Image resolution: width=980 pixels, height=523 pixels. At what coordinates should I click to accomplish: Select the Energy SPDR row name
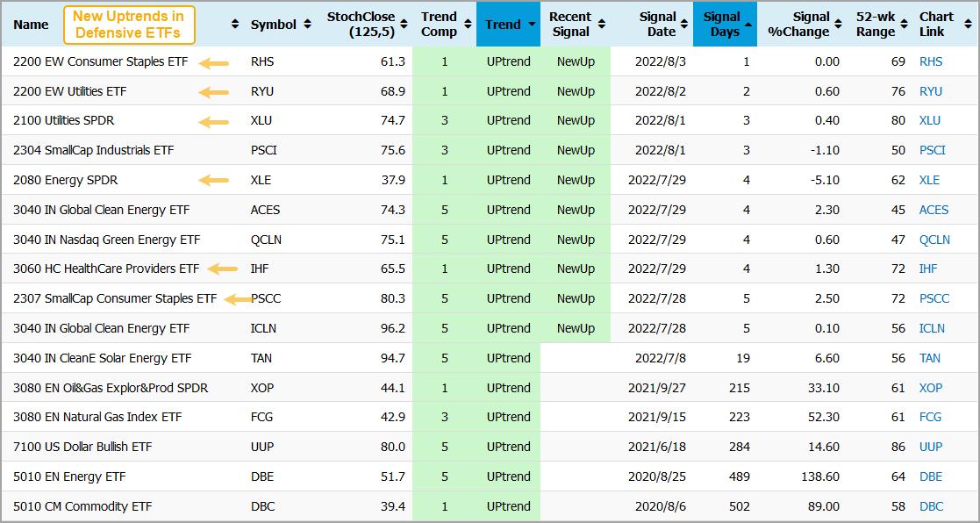pos(65,180)
